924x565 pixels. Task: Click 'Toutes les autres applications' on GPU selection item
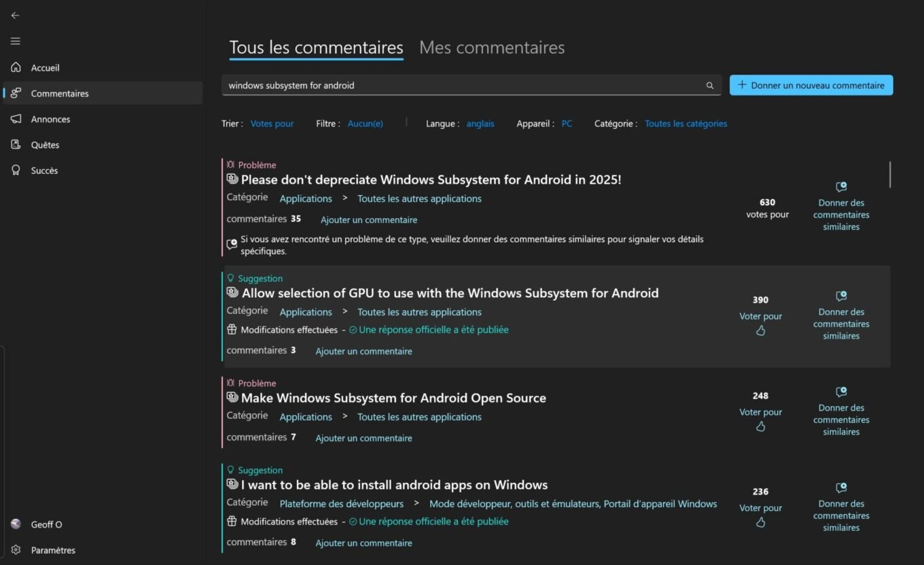[x=419, y=312]
